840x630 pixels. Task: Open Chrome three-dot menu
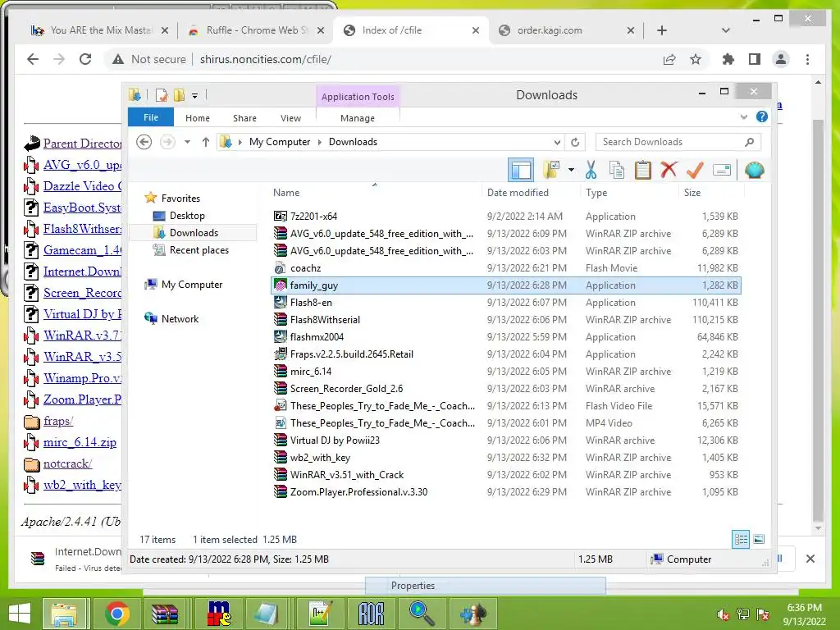tap(807, 59)
